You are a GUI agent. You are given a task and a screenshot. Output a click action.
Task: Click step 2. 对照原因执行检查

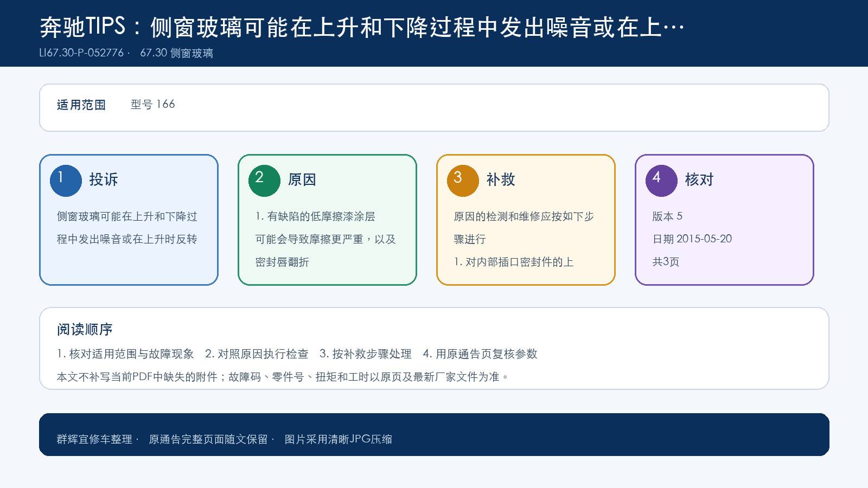257,354
